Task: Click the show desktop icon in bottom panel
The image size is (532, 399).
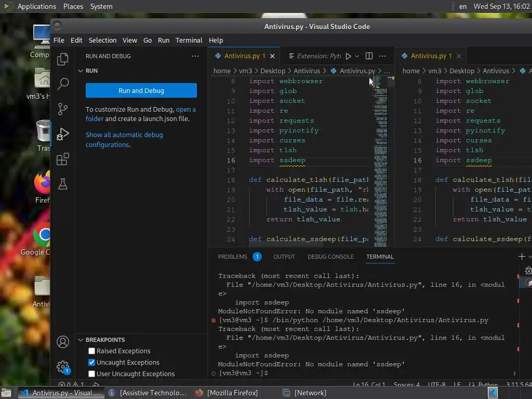Action: (x=6, y=393)
